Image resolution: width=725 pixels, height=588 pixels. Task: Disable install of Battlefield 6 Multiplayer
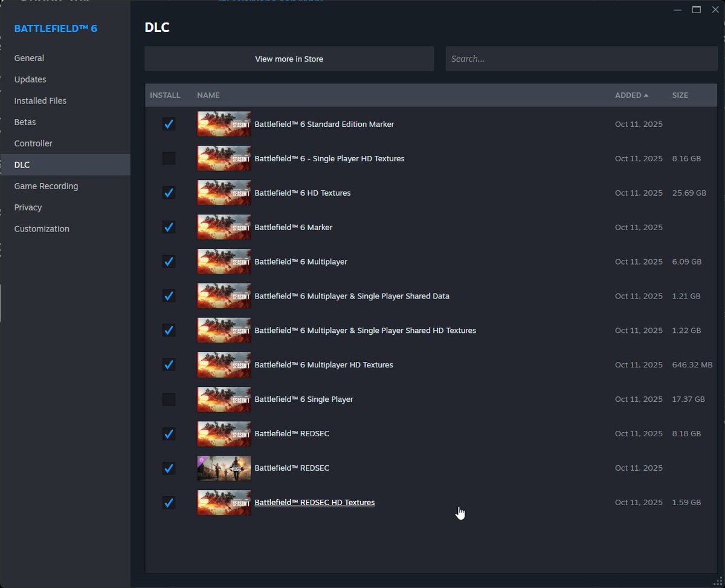tap(169, 262)
